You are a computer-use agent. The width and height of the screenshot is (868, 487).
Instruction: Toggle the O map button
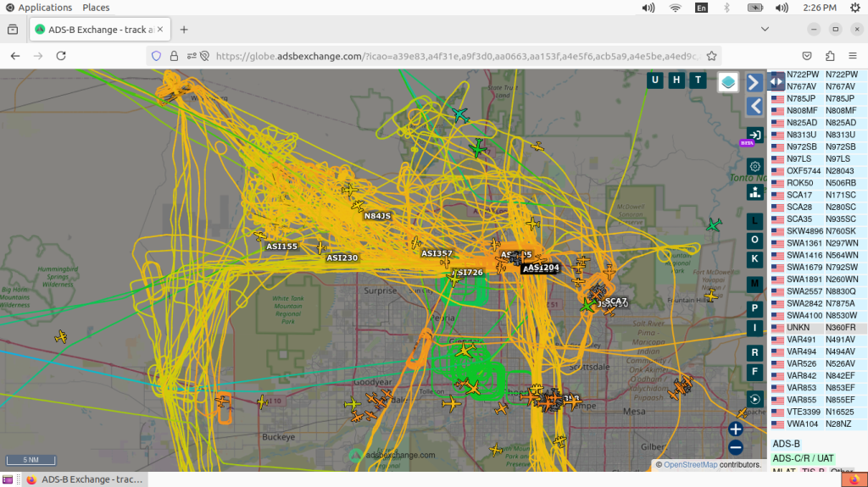(x=754, y=241)
